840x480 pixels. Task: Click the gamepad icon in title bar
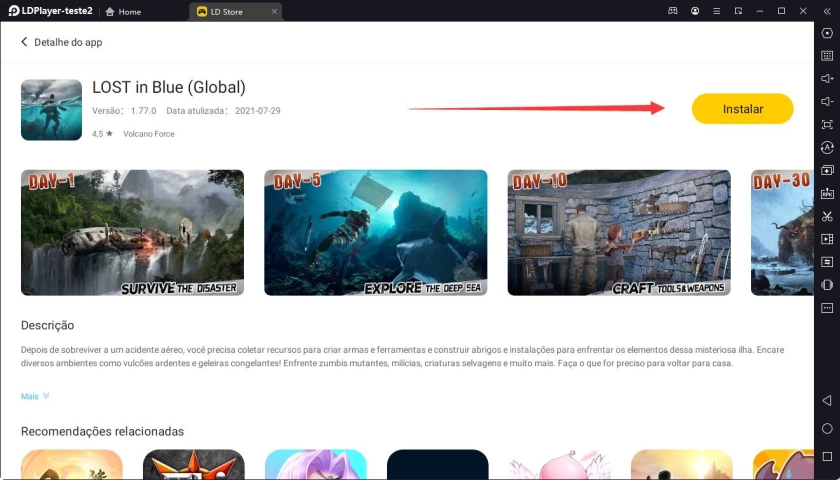click(x=672, y=11)
